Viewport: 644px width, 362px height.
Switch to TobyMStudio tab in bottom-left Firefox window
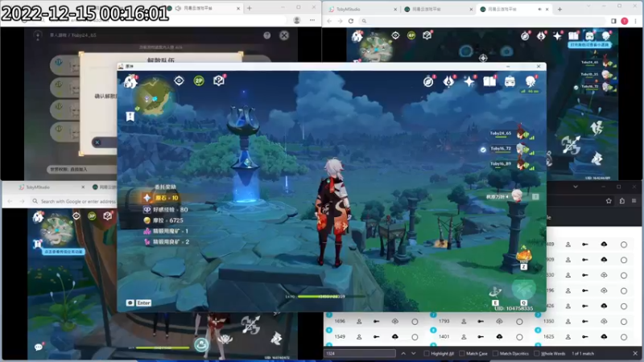pyautogui.click(x=51, y=187)
